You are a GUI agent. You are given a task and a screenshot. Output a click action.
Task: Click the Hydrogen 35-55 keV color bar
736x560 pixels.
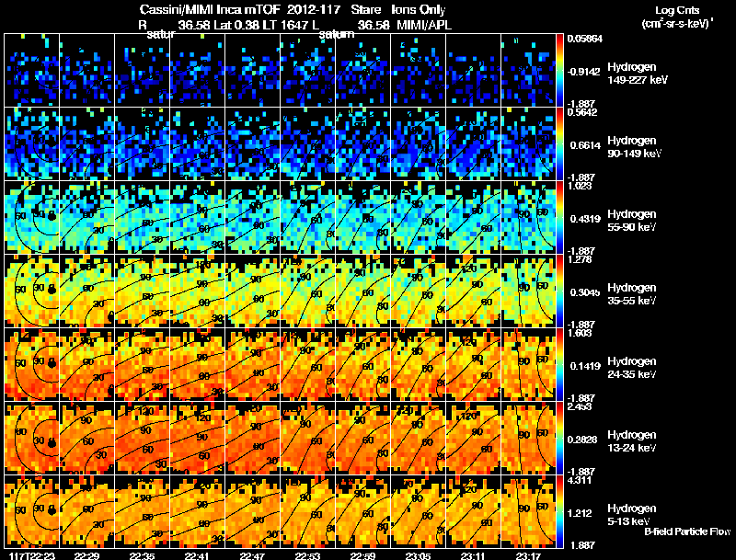click(x=559, y=291)
